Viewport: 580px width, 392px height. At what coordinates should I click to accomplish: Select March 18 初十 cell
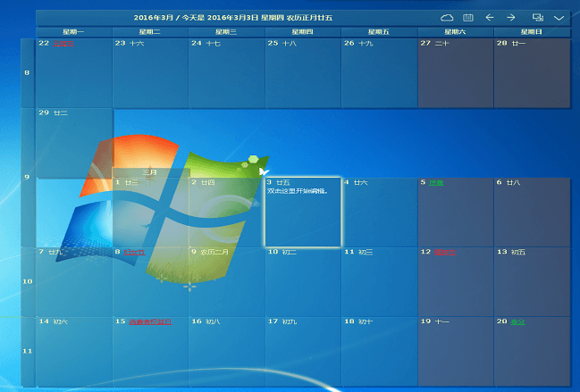tap(379, 352)
